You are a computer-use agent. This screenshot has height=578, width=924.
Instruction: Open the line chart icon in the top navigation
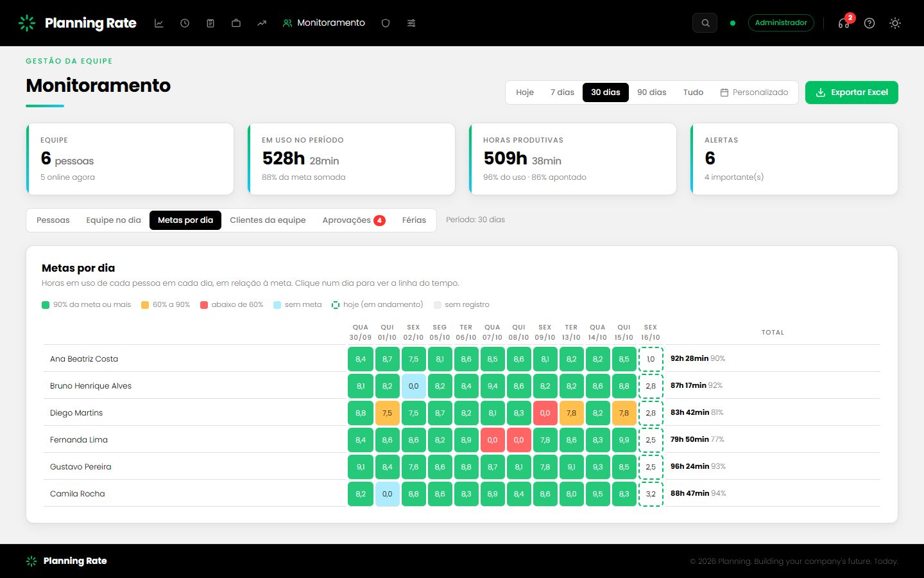pyautogui.click(x=159, y=23)
